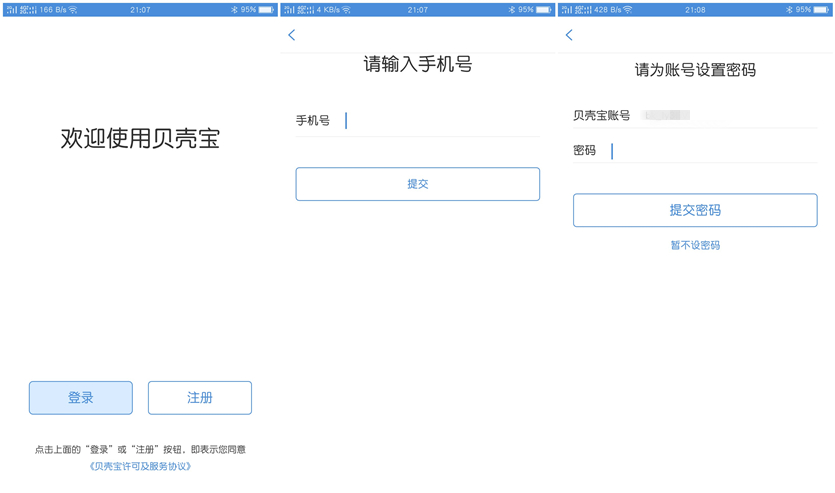This screenshot has height=493, width=835.
Task: Tap the 21:08 clock in status bar
Action: 695,10
